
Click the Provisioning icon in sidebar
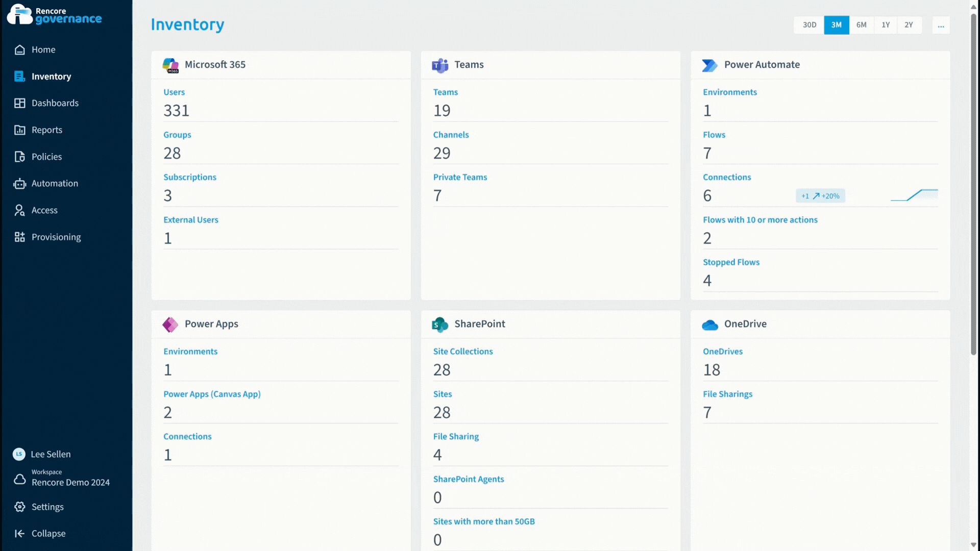tap(19, 237)
